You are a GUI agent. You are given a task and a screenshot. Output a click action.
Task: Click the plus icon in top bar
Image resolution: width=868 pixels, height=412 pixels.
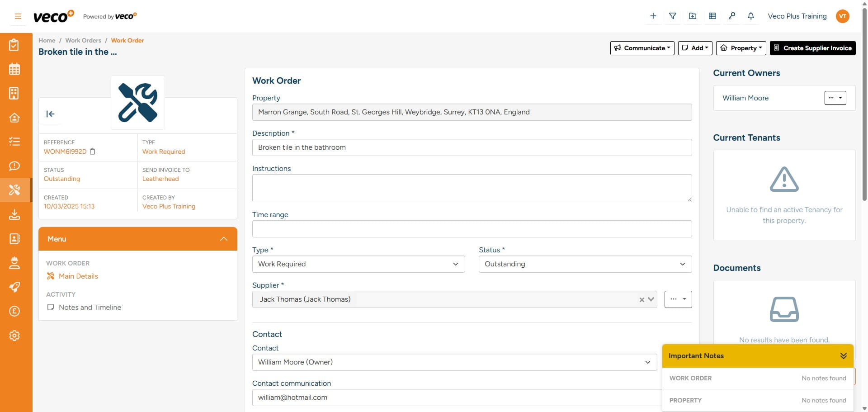pyautogui.click(x=653, y=16)
